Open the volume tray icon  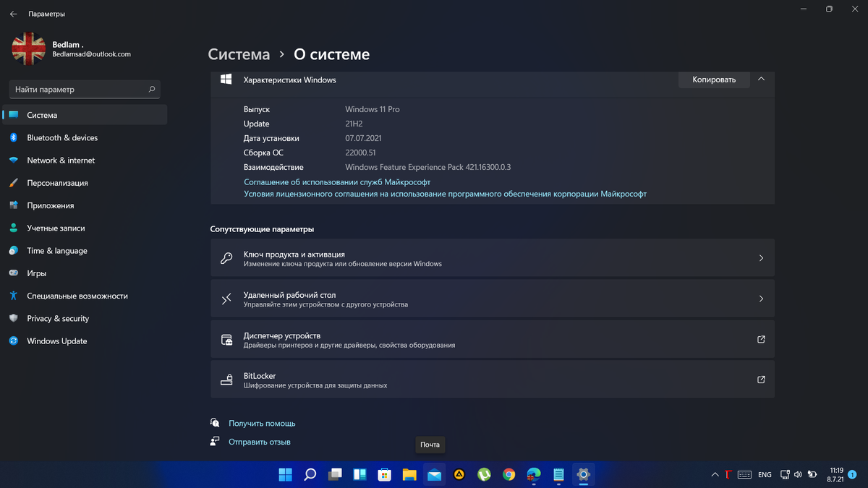pyautogui.click(x=798, y=475)
